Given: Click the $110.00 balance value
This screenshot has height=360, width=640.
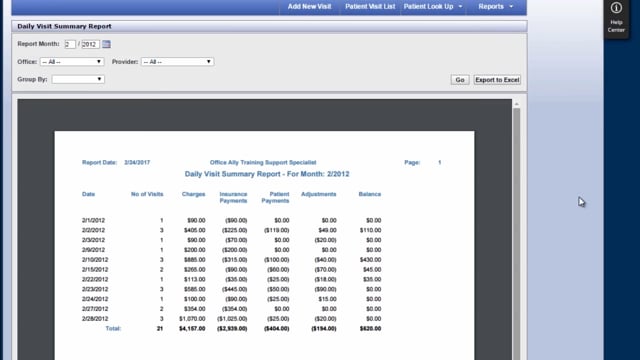Looking at the screenshot, I should tap(370, 230).
